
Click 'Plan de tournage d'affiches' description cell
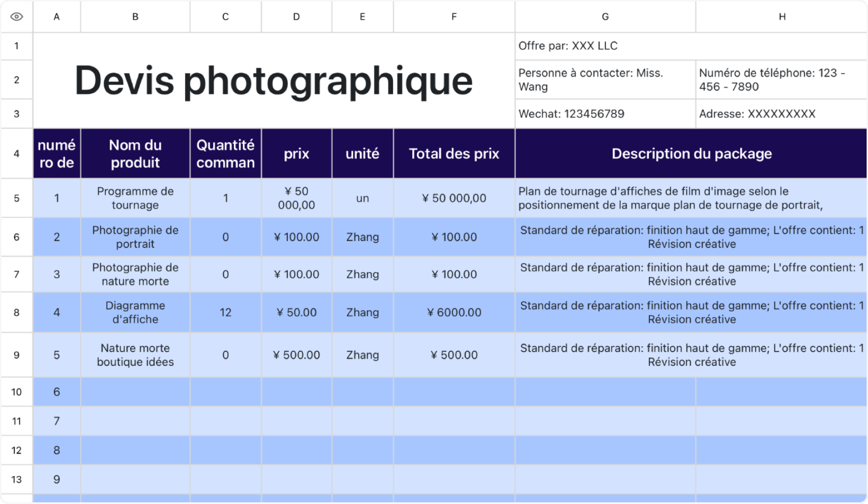tap(691, 198)
